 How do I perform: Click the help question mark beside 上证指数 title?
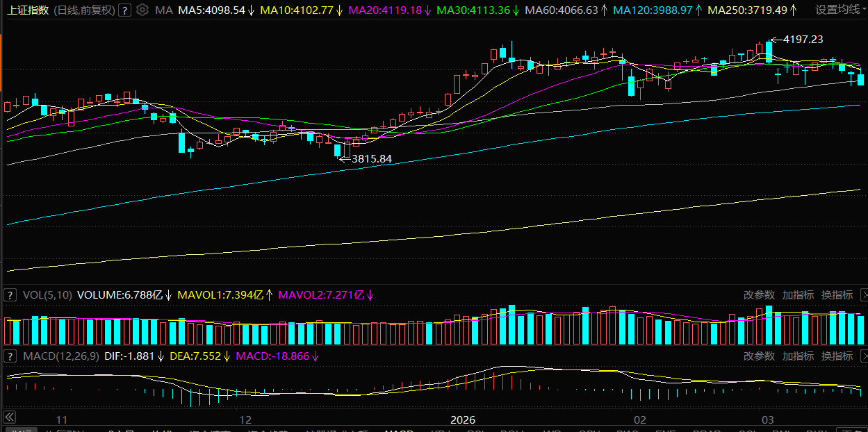tap(124, 10)
